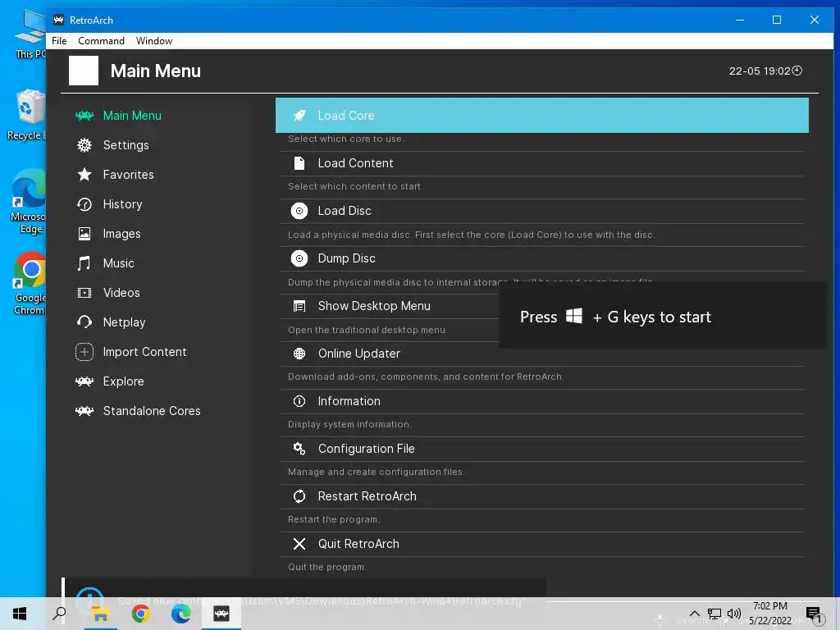The height and width of the screenshot is (630, 840).
Task: Select Settings in the sidebar
Action: point(126,145)
